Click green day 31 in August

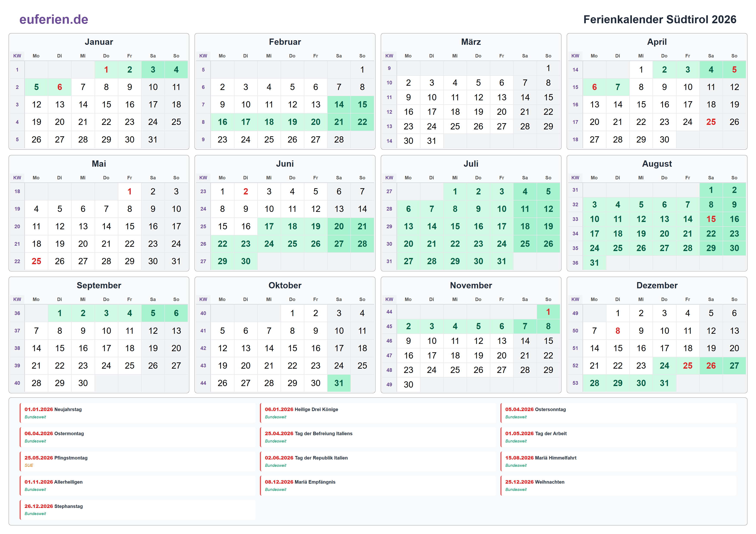[594, 262]
